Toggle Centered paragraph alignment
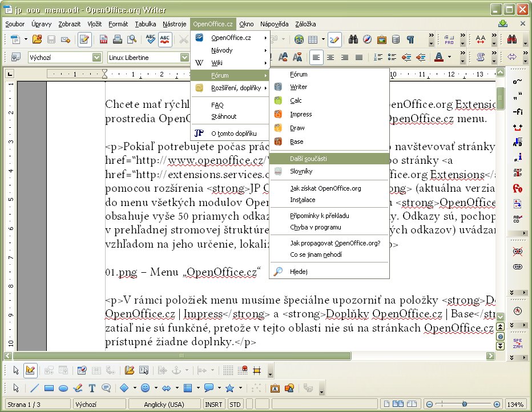532x412 pixels. (x=331, y=57)
